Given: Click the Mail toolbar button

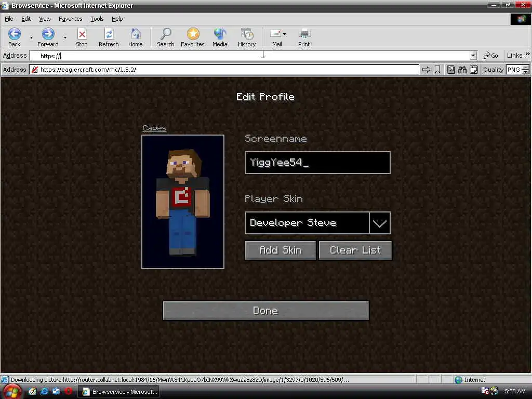Looking at the screenshot, I should click(x=276, y=37).
